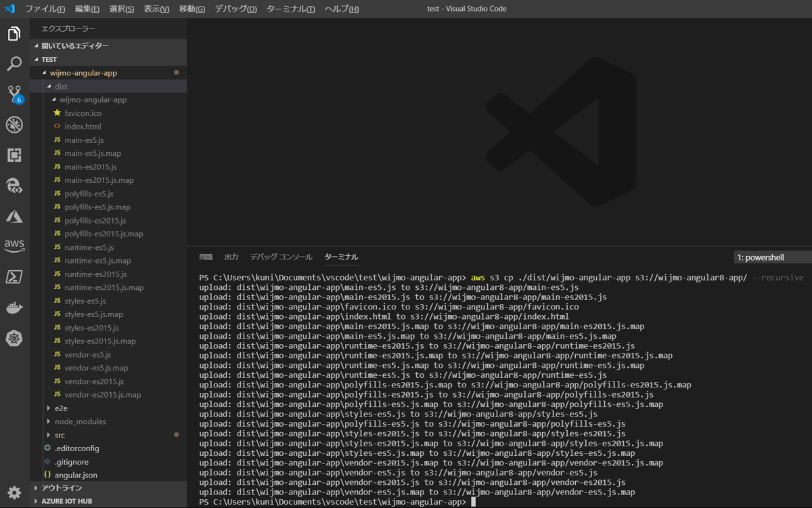Collapse the TEST workspace section
This screenshot has height=508, width=812.
(x=108, y=59)
